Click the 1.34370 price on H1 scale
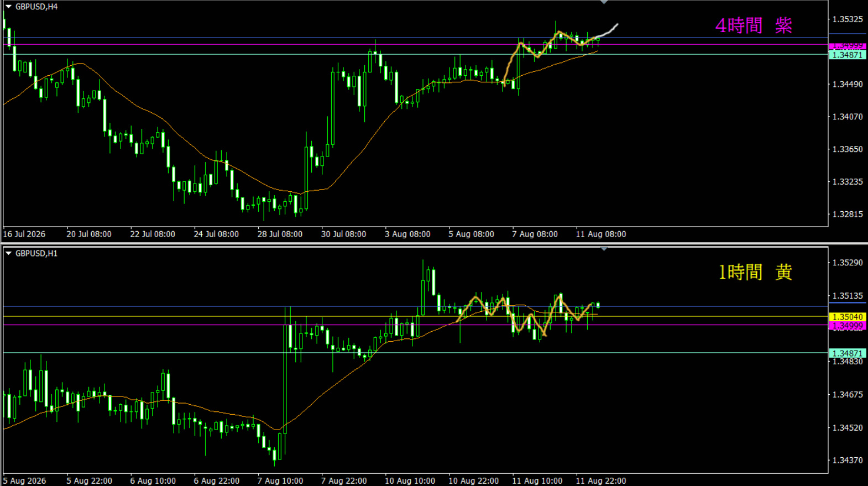Image resolution: width=868 pixels, height=486 pixels. (x=848, y=460)
